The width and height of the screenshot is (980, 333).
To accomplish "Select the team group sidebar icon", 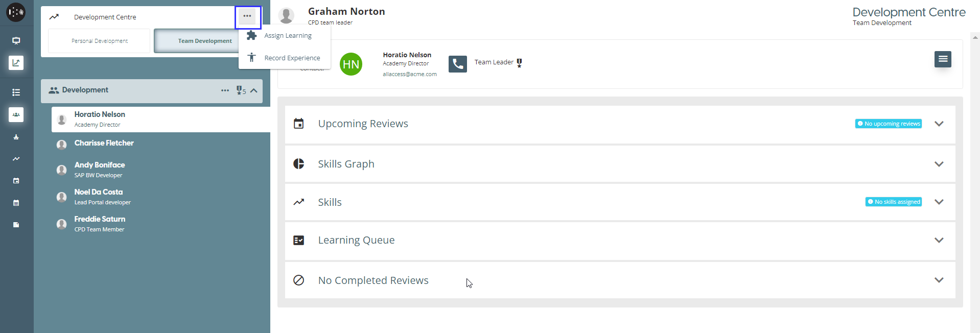I will pyautogui.click(x=16, y=115).
